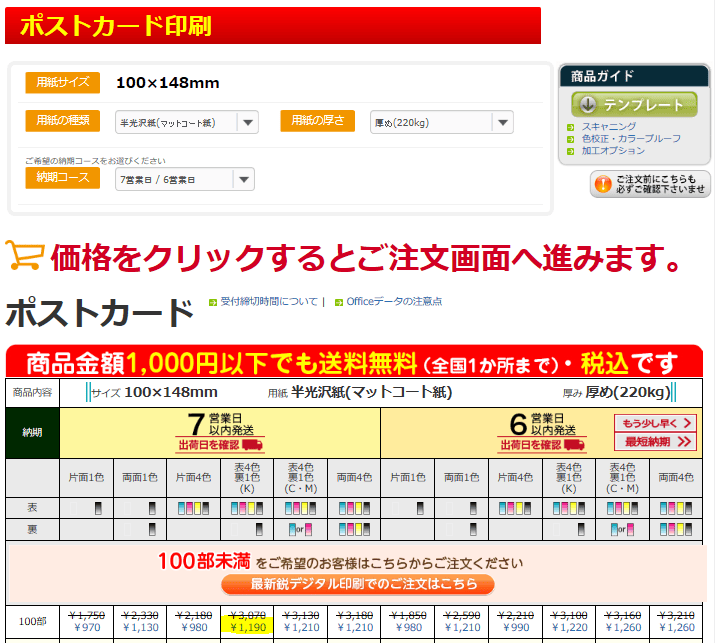
Task: Select highlighted ¥1,190 price for 100部
Action: pyautogui.click(x=247, y=628)
